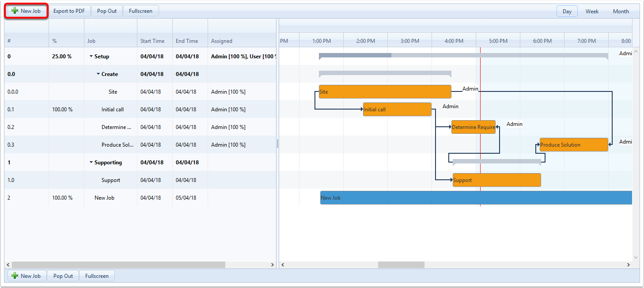
Task: Open top toolbar Fullscreen view
Action: [x=140, y=11]
